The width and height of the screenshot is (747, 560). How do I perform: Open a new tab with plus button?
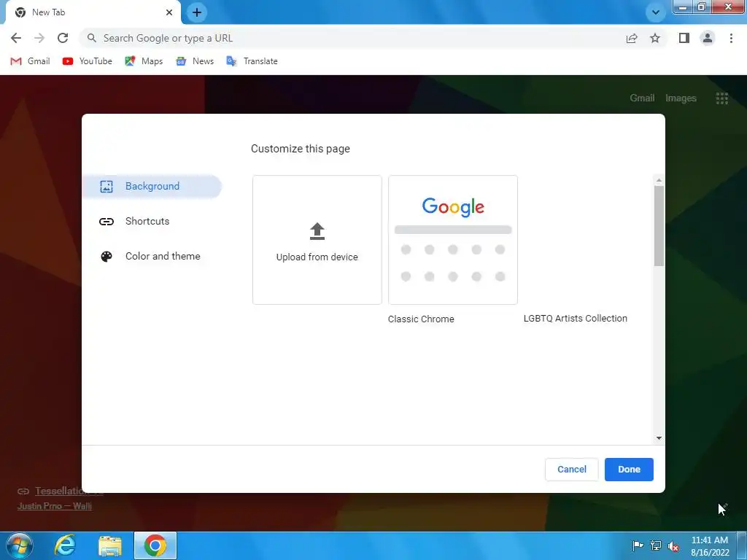click(197, 12)
